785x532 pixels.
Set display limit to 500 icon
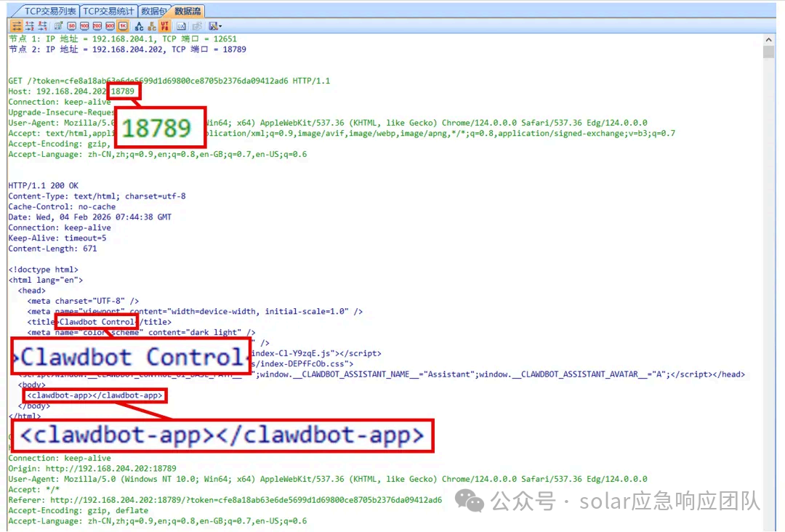point(110,25)
